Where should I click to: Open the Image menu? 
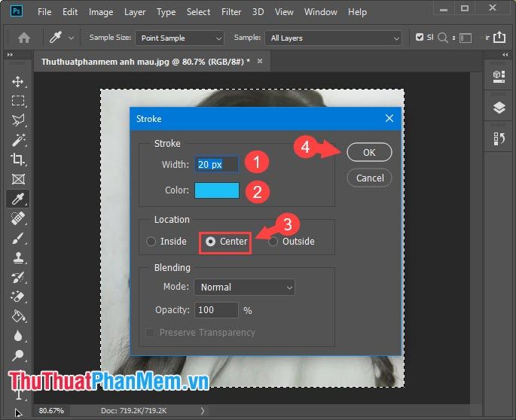tap(101, 12)
